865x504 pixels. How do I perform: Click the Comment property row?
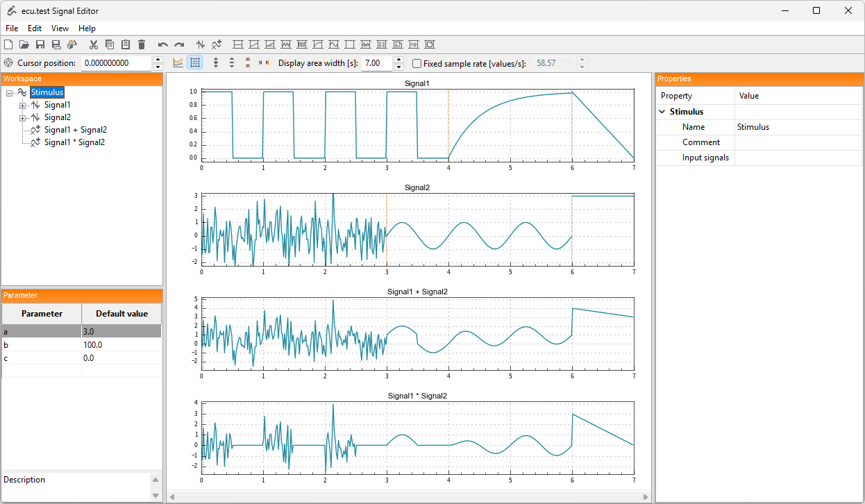pyautogui.click(x=759, y=142)
